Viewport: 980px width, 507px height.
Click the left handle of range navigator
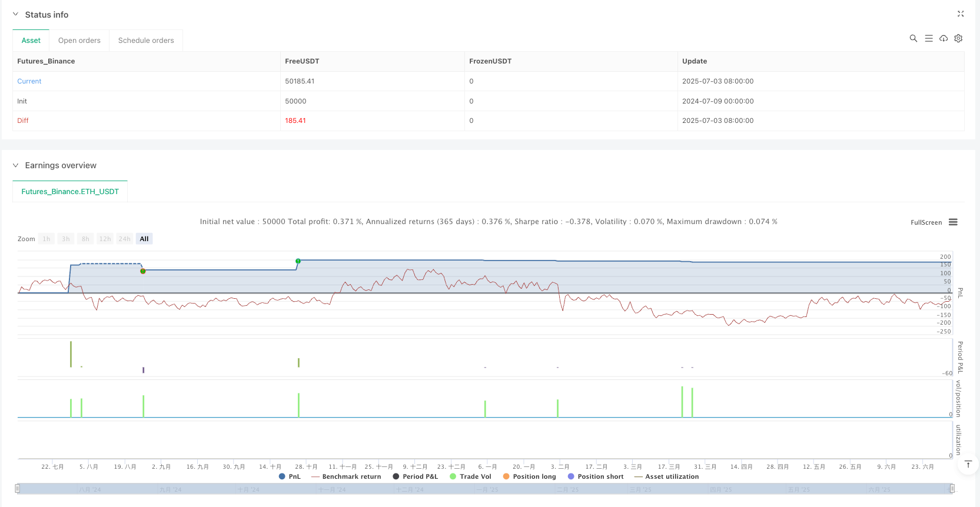(18, 488)
